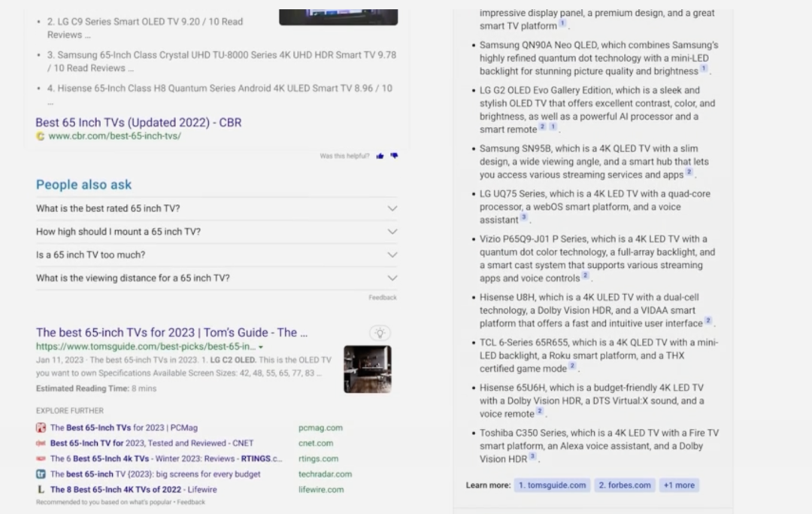
Task: Click the "1. tomsguide.com" source chip
Action: (552, 485)
